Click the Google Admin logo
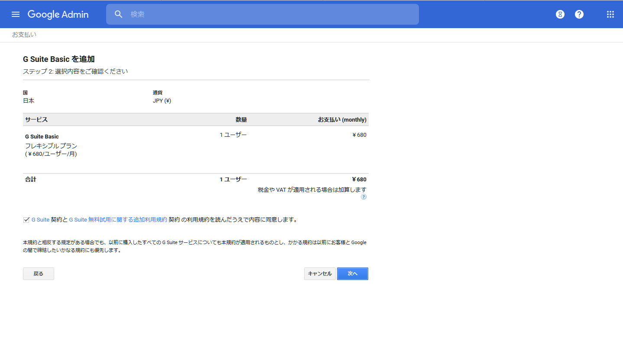This screenshot has height=364, width=623. 58,14
